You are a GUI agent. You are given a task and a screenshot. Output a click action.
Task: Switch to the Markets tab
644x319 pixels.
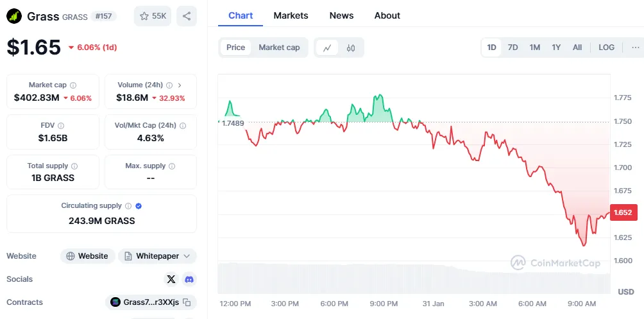(291, 15)
